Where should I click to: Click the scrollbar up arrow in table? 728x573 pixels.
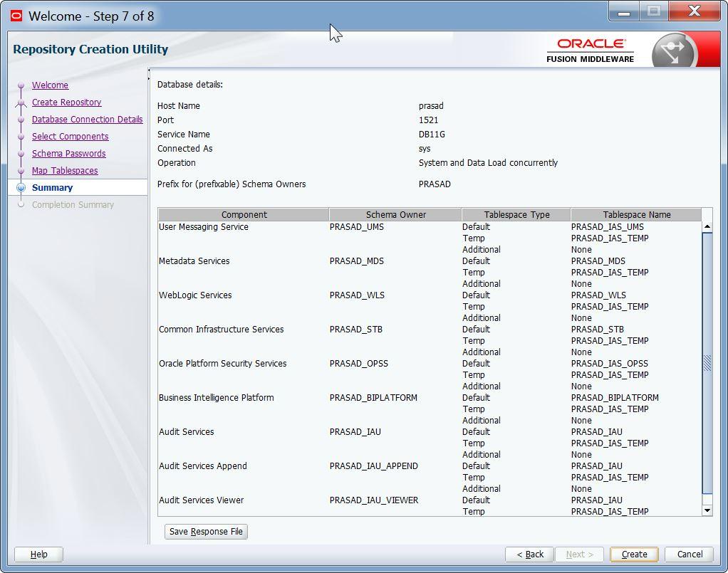point(707,227)
